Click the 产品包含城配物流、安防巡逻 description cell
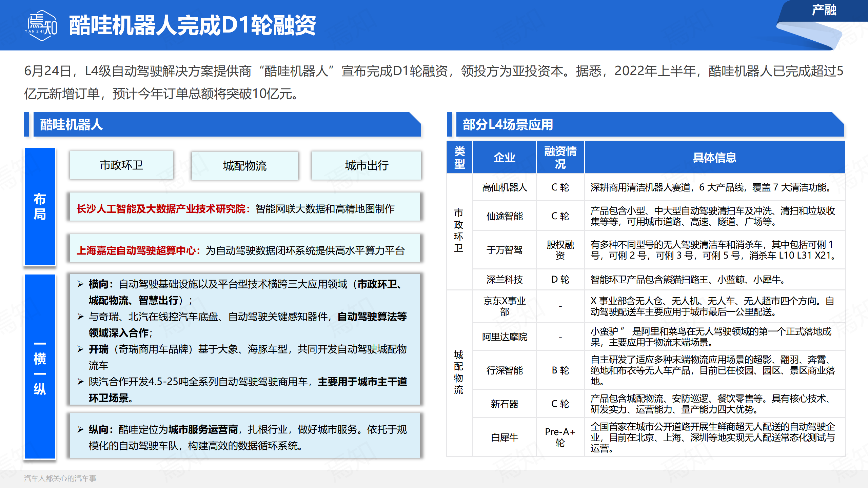Screen dimensions: 868x488 coord(714,404)
